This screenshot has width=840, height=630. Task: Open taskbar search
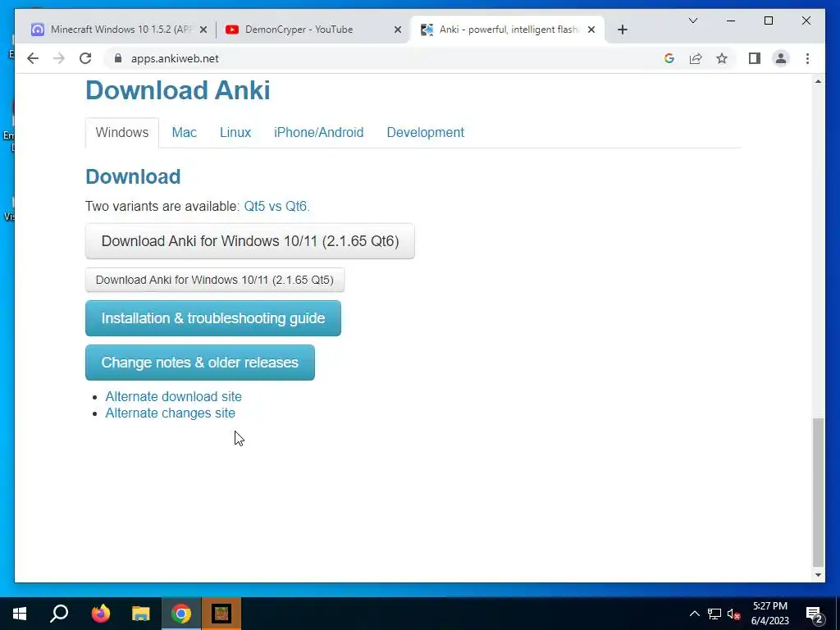59,614
